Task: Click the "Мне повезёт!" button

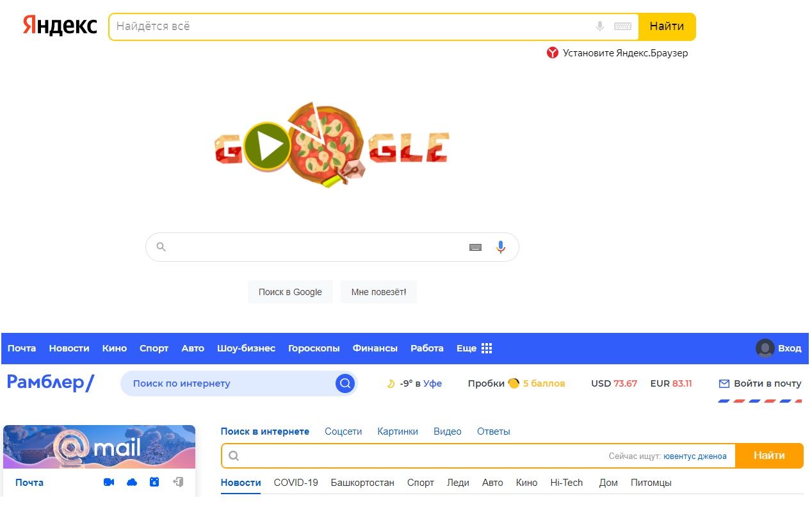Action: [378, 292]
